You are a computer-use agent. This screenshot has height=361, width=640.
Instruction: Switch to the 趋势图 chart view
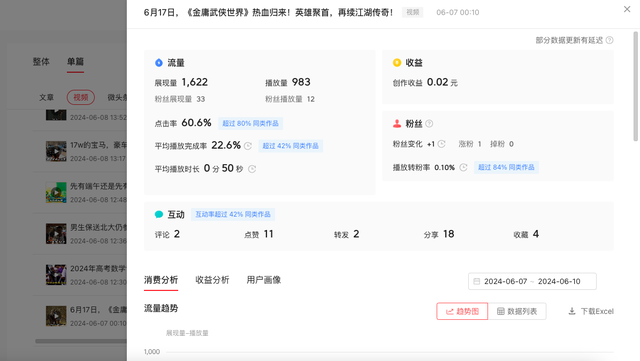(x=462, y=311)
